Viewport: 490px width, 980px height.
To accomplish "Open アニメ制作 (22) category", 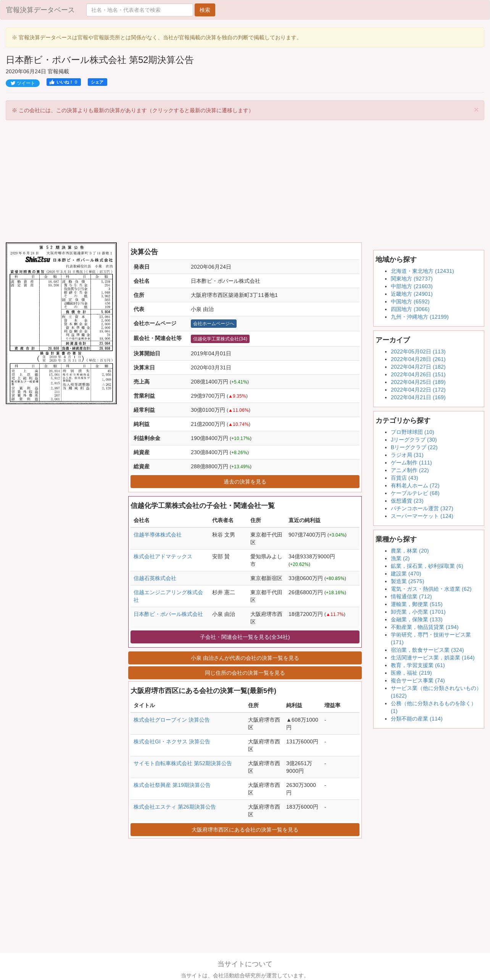I will tap(409, 470).
